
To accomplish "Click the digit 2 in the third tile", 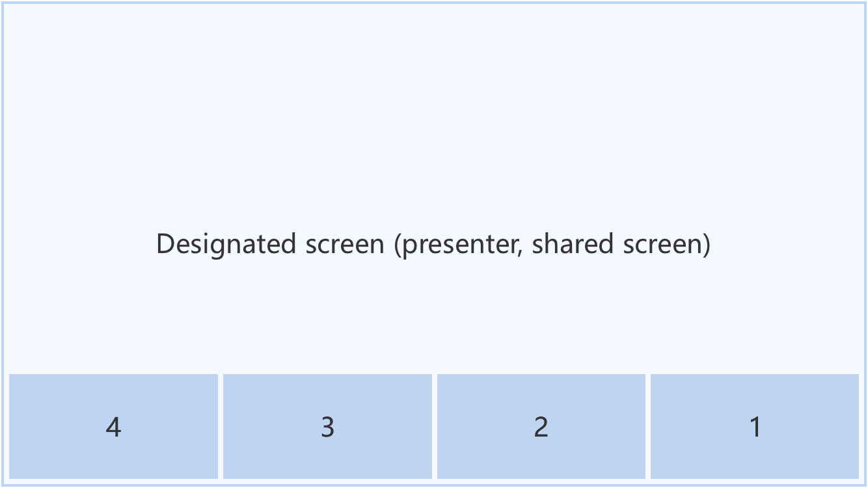I will [x=541, y=427].
